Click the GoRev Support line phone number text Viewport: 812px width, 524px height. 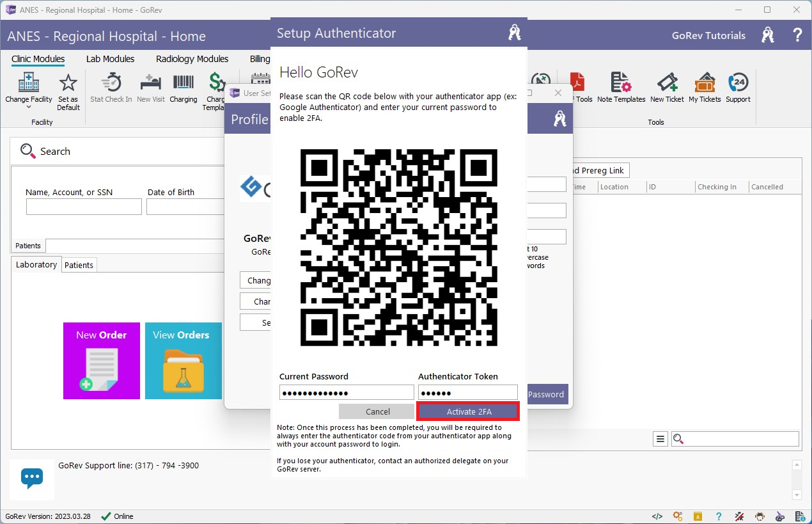(x=129, y=466)
